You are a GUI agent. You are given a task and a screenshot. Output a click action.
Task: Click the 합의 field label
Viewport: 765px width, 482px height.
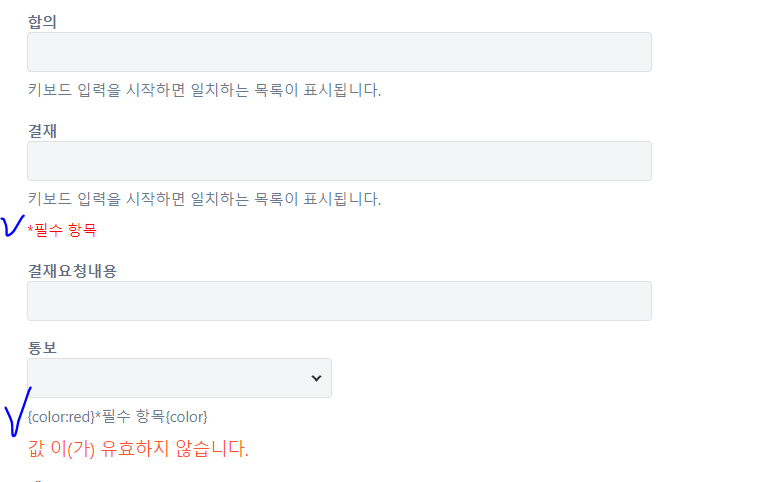[42, 22]
